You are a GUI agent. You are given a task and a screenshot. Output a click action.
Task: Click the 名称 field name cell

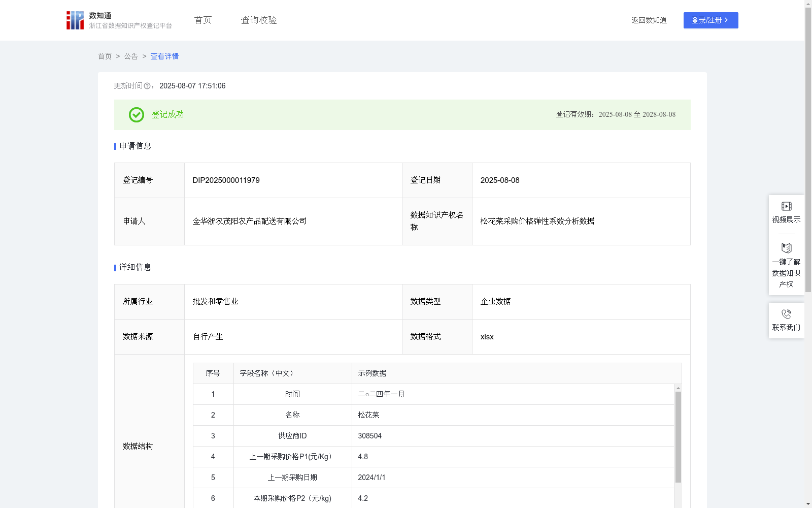[292, 415]
